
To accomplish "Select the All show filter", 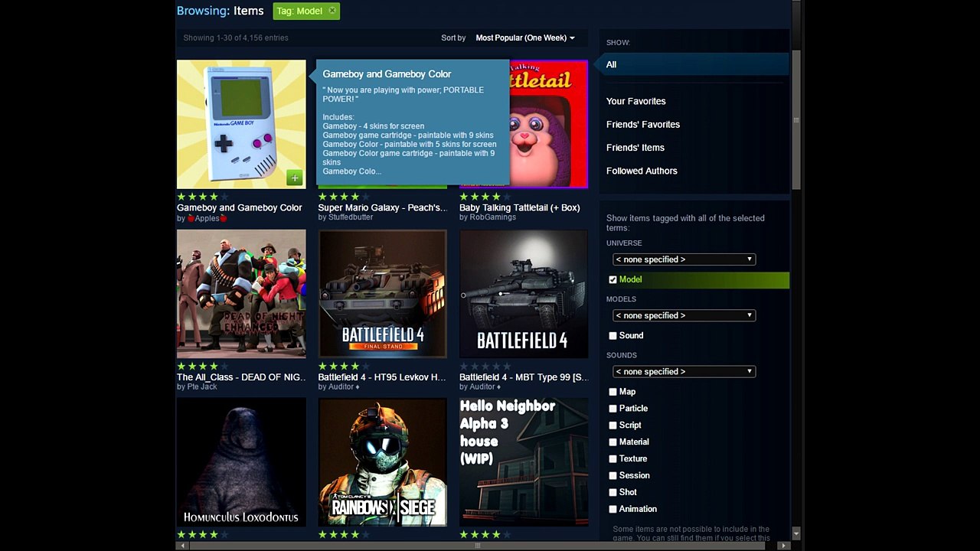I will (x=694, y=64).
